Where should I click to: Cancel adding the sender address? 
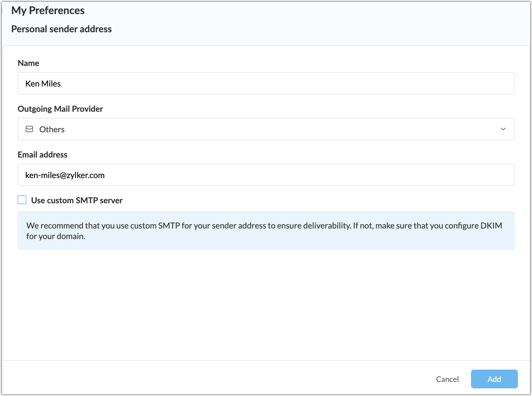click(x=447, y=379)
